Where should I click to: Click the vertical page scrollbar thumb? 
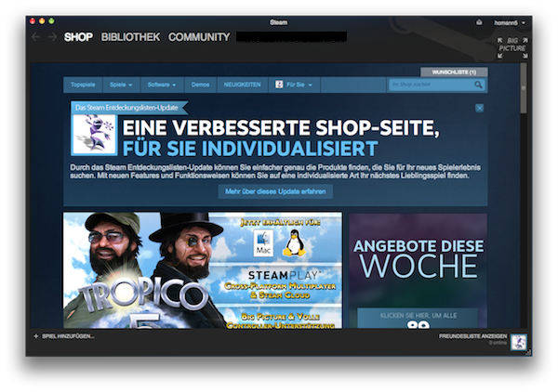pyautogui.click(x=523, y=88)
